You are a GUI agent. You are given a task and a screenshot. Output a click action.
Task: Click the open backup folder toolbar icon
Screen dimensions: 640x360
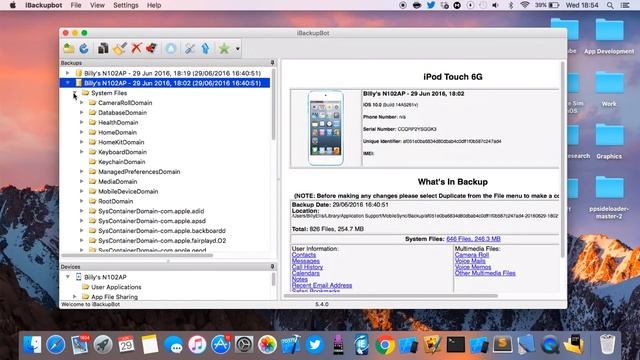click(x=69, y=49)
